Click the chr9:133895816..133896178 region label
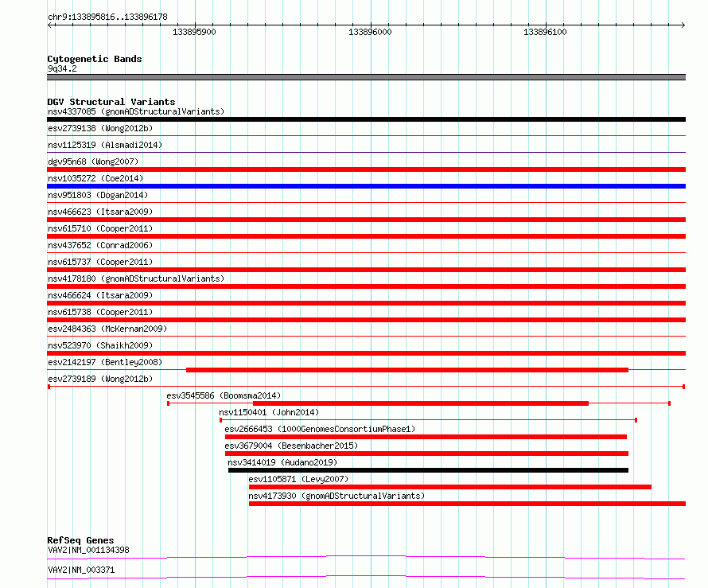Image resolution: width=708 pixels, height=588 pixels. point(107,17)
